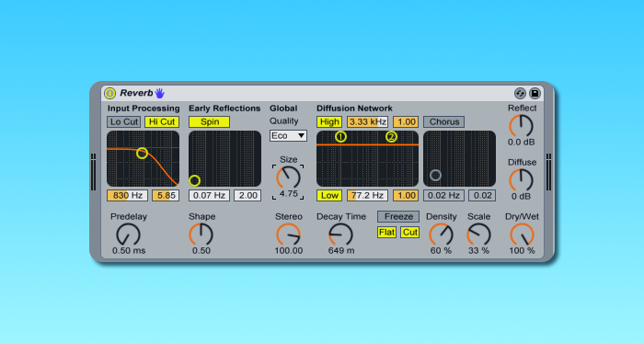Click the 100 % Dry/Wet value

[522, 251]
